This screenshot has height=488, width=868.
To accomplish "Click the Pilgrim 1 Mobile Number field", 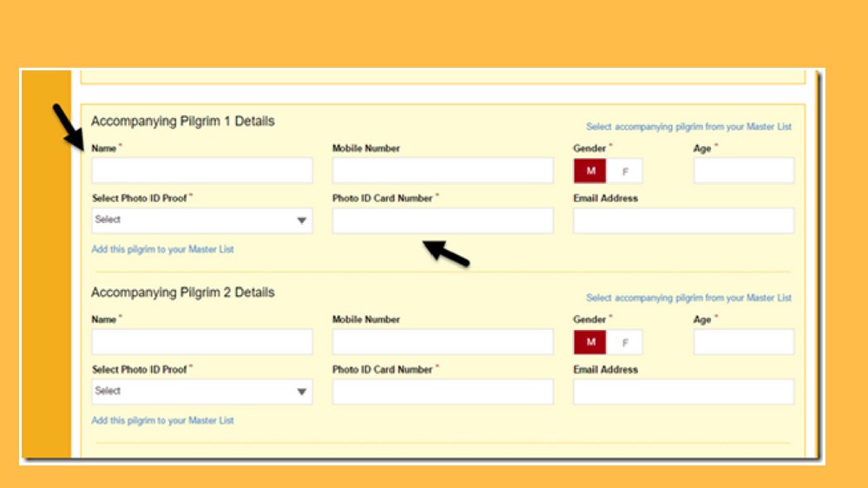I will point(443,170).
